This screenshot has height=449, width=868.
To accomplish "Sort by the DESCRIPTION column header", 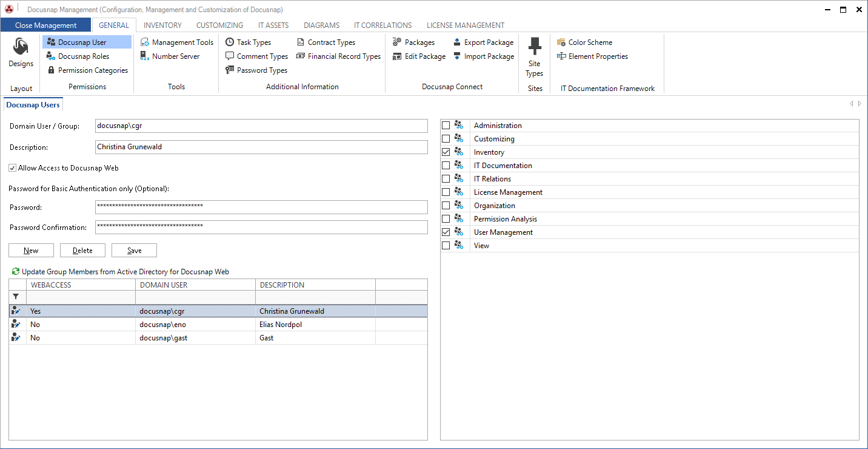I will 316,285.
